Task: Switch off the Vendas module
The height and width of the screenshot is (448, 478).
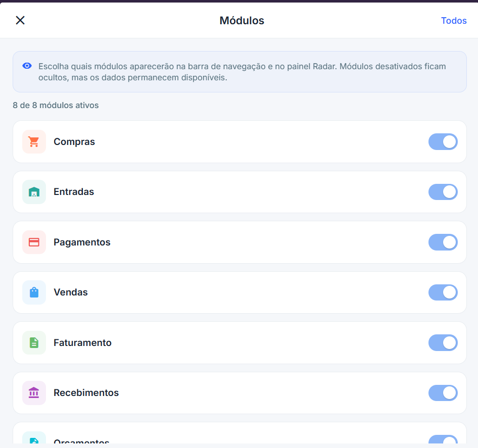Action: [443, 292]
